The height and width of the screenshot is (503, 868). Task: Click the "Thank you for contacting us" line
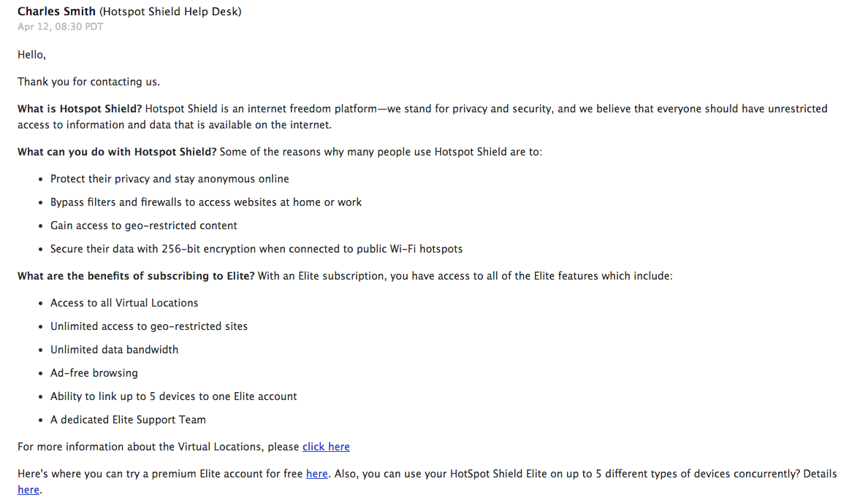88,81
